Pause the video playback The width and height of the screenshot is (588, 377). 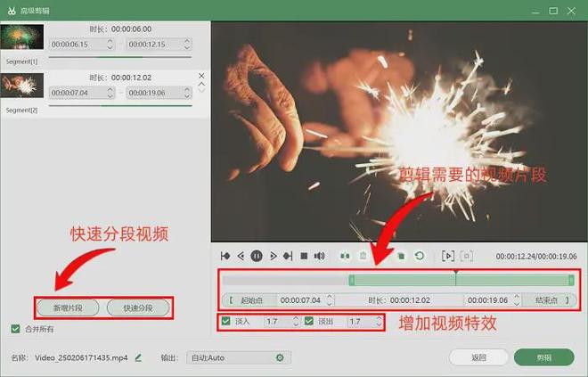[257, 256]
